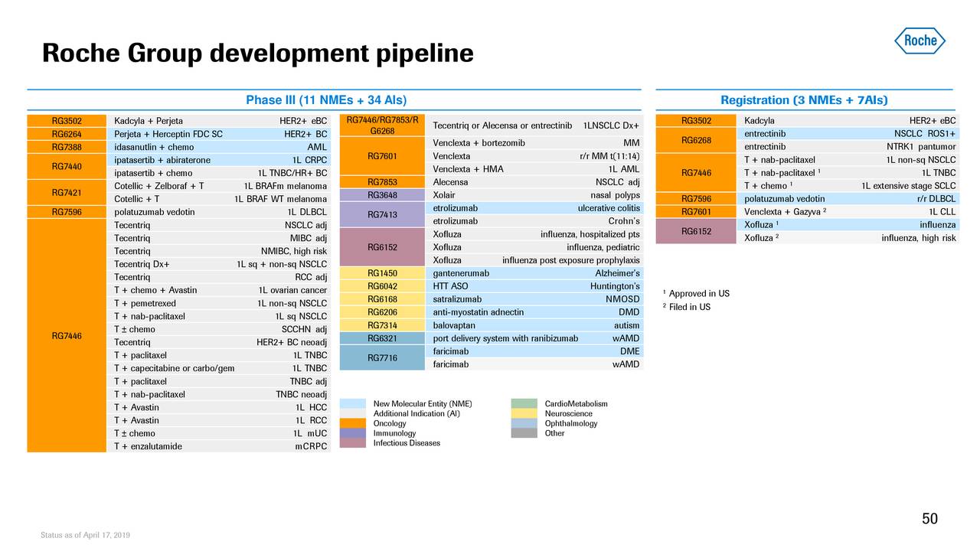Click the Roche logo

920,40
